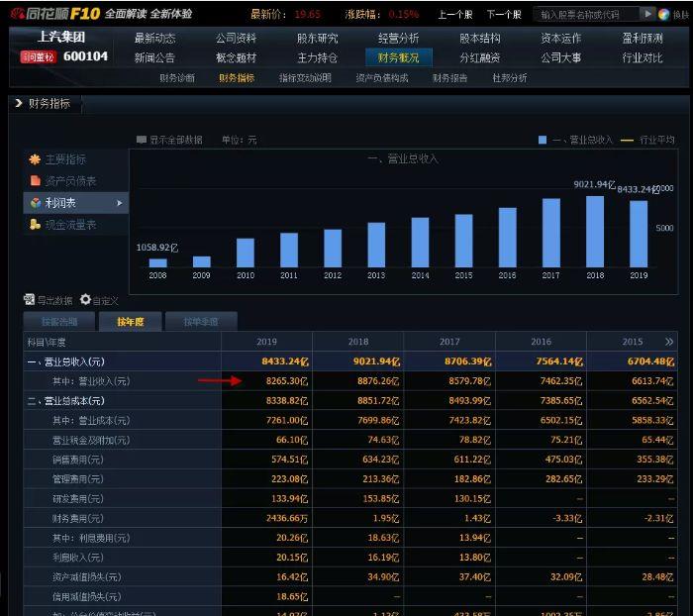The width and height of the screenshot is (693, 616).
Task: Click the 管理费用 row label
Action: tap(78, 479)
